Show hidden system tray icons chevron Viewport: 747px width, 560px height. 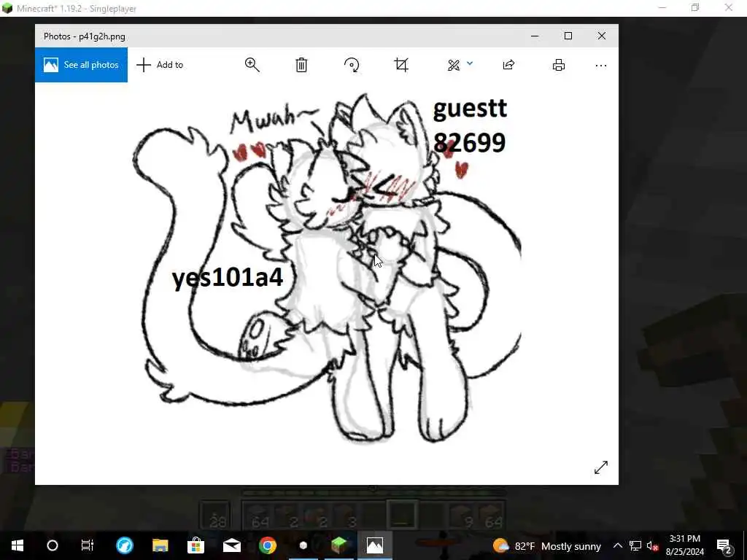617,545
